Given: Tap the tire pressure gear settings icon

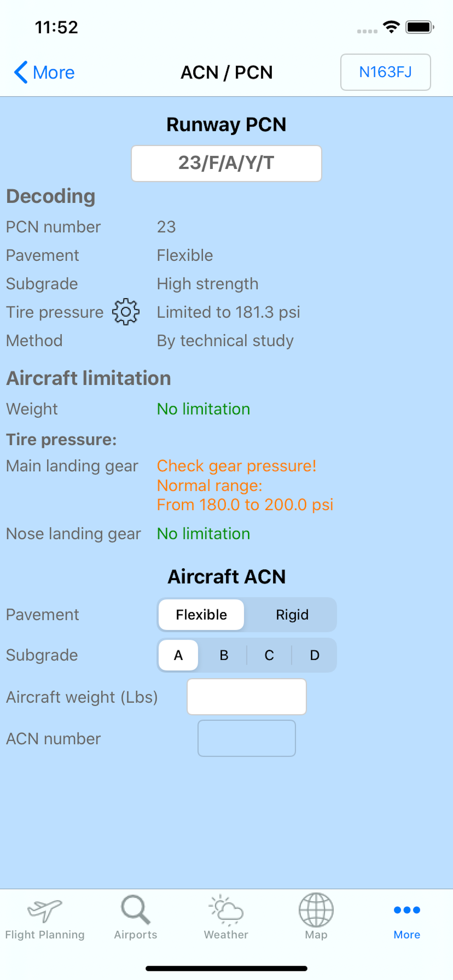Looking at the screenshot, I should pos(125,312).
